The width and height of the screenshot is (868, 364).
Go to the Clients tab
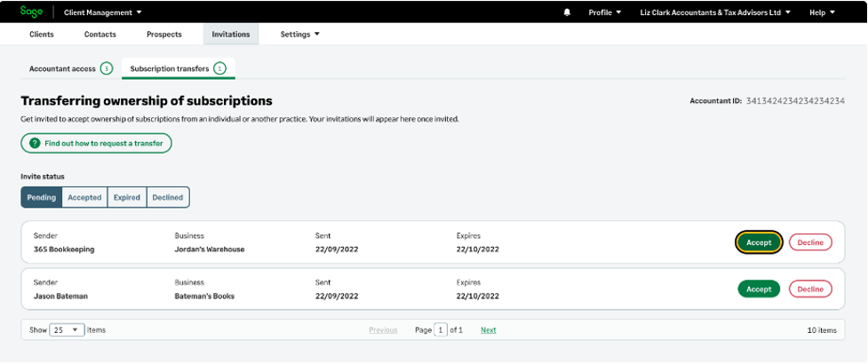[41, 35]
